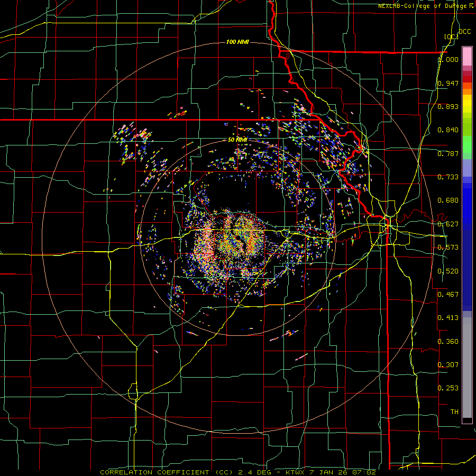Click the 0.520 value on the legend

coord(448,271)
